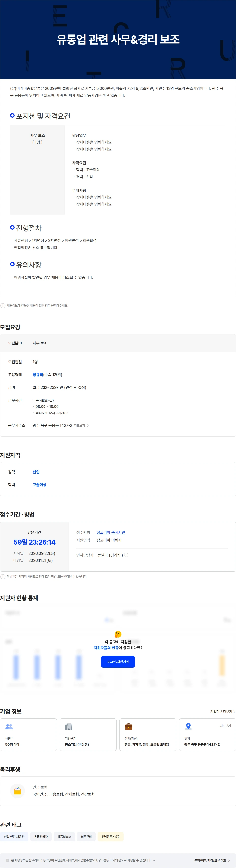Click 광주 북구 용봉동 1427-2 in 위치 card
Image resolution: width=236 pixels, height=868 pixels.
202,744
